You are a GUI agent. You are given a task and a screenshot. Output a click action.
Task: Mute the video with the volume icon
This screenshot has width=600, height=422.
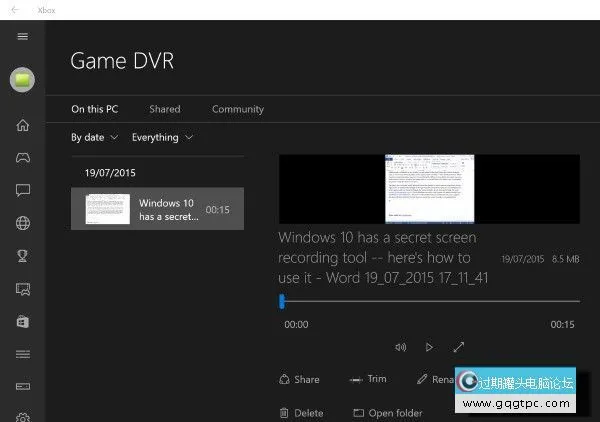pos(401,347)
